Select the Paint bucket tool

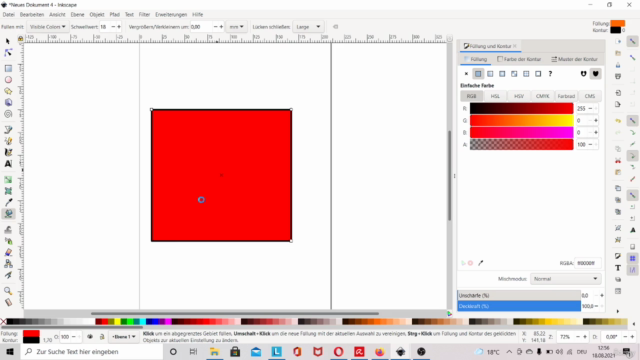[x=8, y=214]
